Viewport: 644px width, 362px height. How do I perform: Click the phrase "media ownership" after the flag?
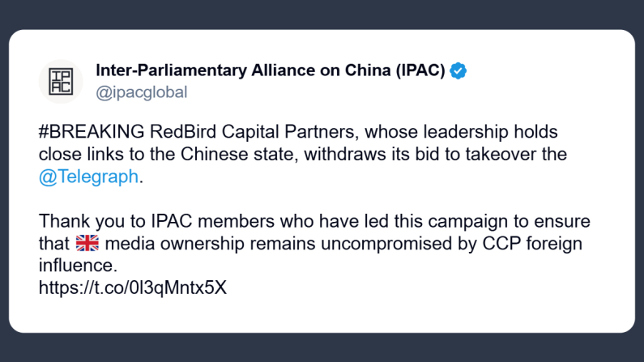(157, 243)
